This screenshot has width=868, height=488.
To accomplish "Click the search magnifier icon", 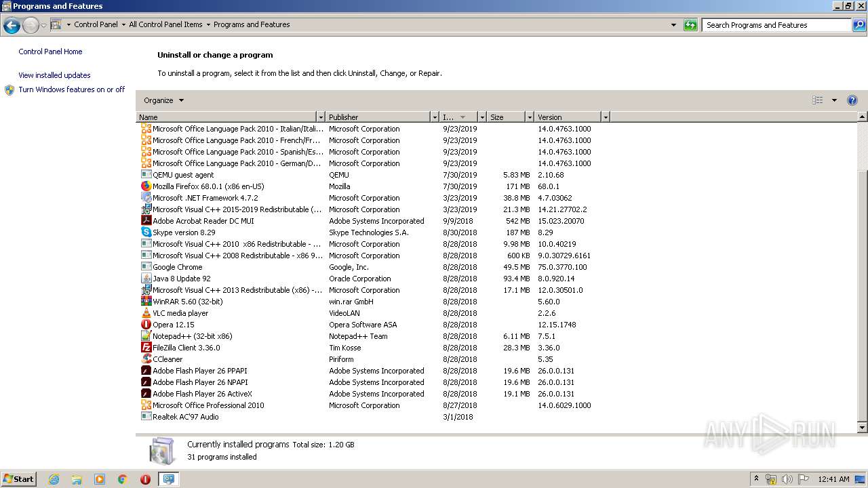I will pos(859,25).
